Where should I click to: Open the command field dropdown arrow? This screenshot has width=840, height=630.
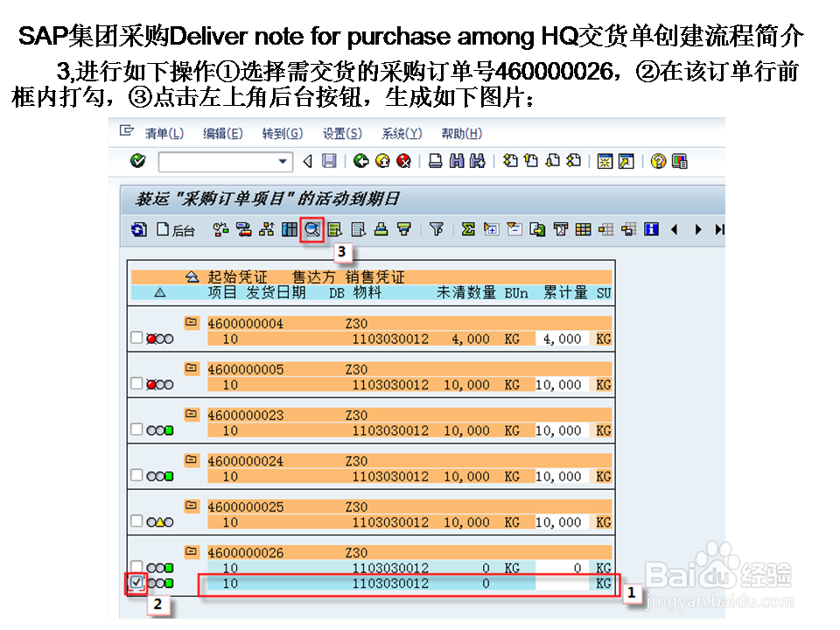tap(283, 161)
